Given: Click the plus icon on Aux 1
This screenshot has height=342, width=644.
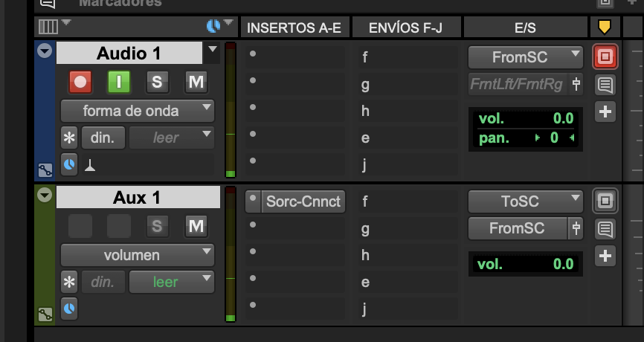Looking at the screenshot, I should click(x=605, y=256).
